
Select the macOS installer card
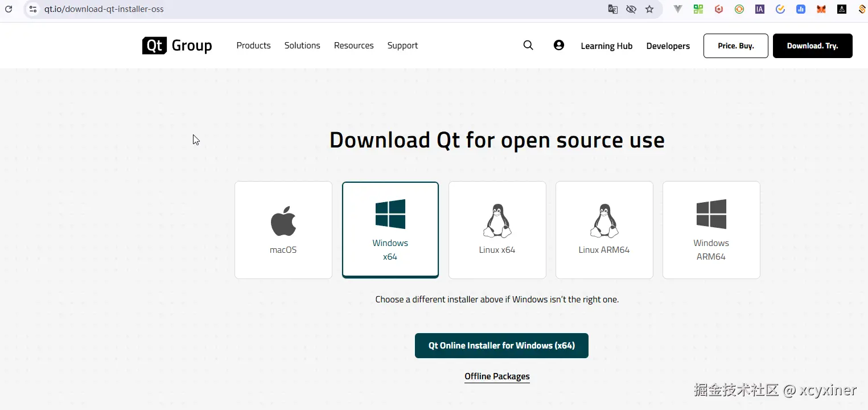283,230
